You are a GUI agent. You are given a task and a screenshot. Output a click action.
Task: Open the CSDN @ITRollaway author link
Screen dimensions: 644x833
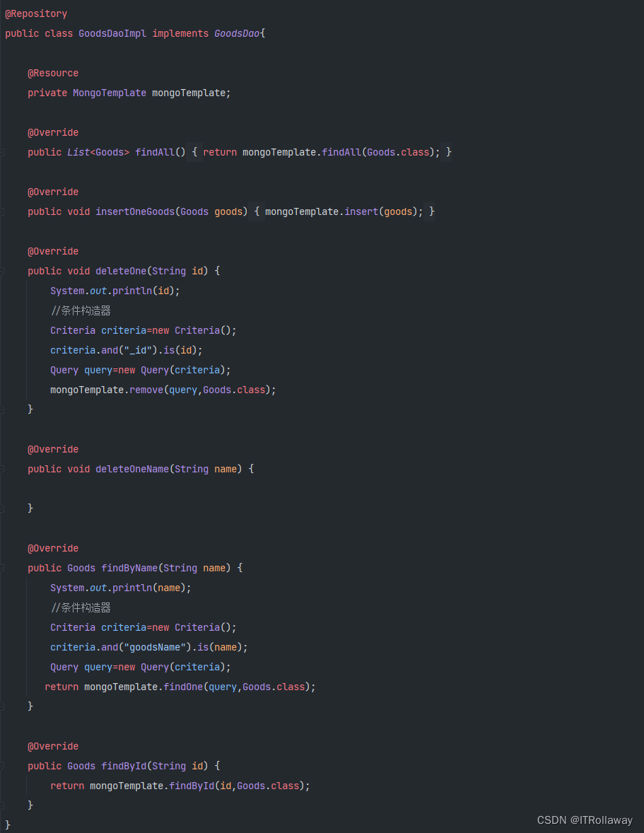pyautogui.click(x=583, y=820)
